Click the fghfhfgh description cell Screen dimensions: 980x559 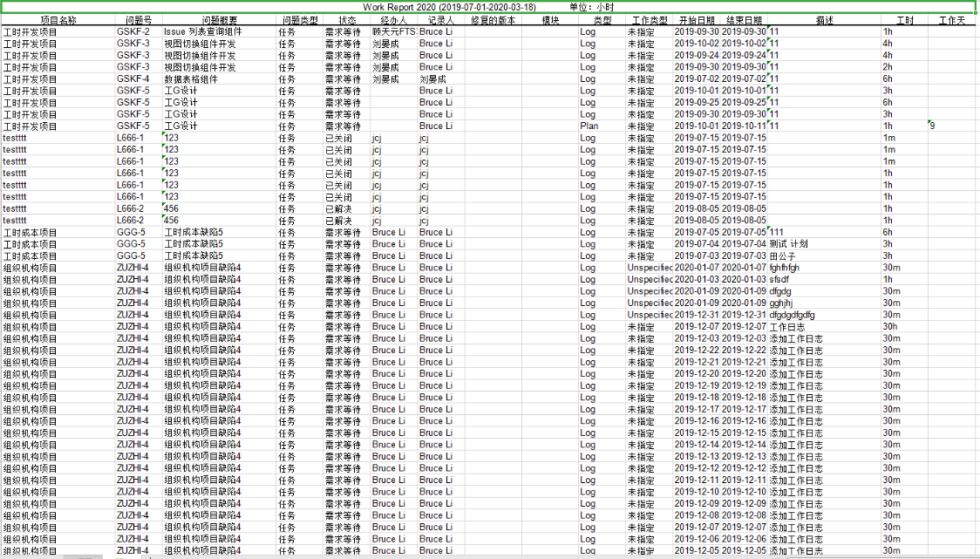click(785, 268)
